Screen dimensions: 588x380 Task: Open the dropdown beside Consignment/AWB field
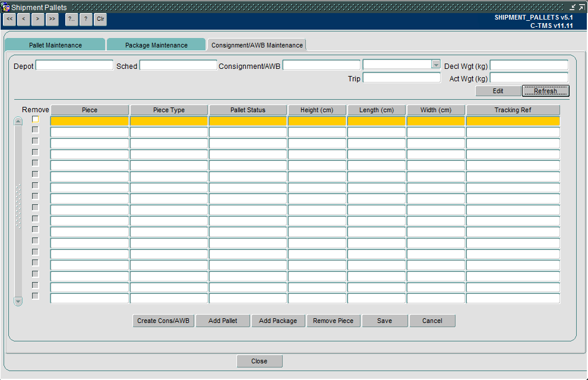[435, 65]
